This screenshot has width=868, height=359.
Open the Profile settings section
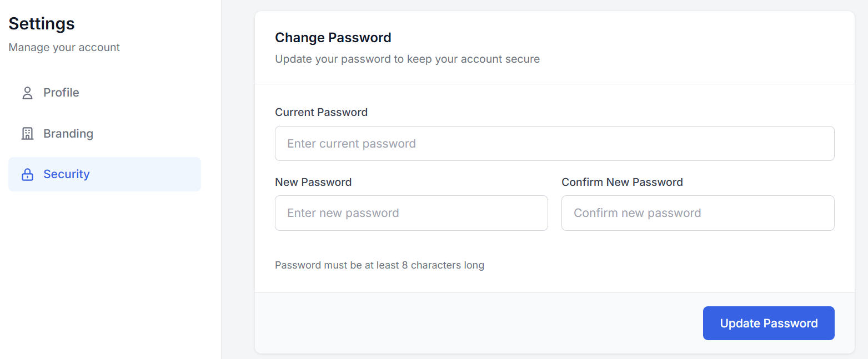pos(61,93)
